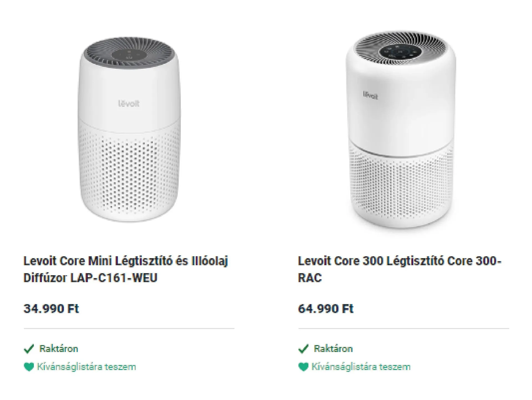Click the green checkmark beside the 34.990 Ft product
This screenshot has height=400, width=532.
pos(29,349)
